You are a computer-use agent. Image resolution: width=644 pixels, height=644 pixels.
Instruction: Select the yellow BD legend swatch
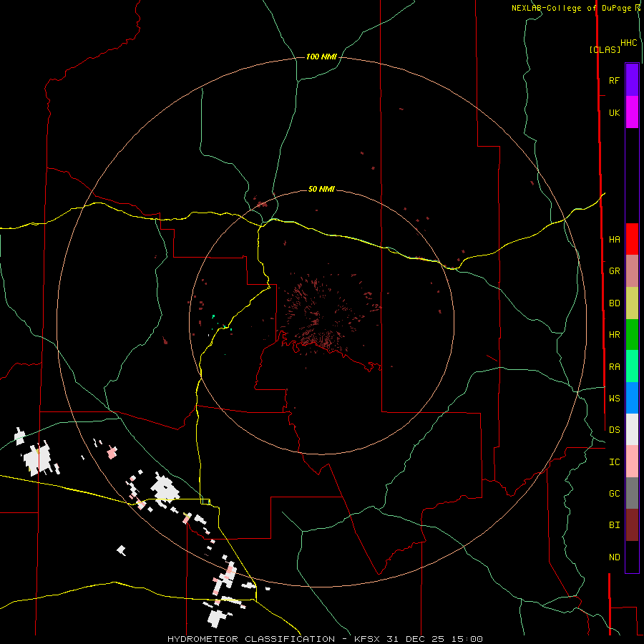(632, 303)
